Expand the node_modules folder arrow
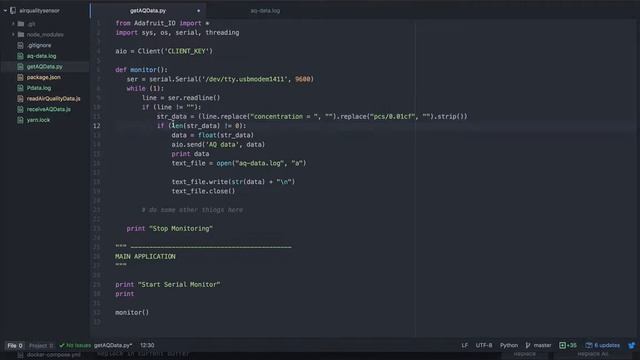The image size is (640, 360). click(13, 35)
